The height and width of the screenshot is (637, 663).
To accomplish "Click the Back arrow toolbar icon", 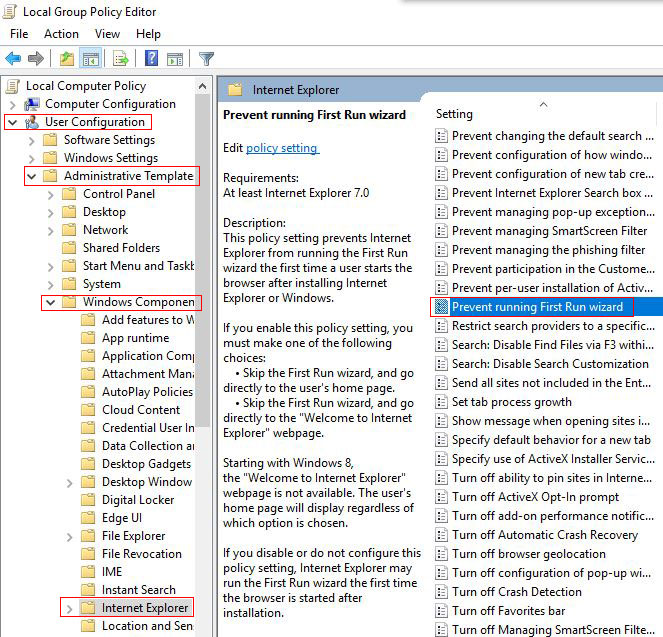I will click(13, 58).
